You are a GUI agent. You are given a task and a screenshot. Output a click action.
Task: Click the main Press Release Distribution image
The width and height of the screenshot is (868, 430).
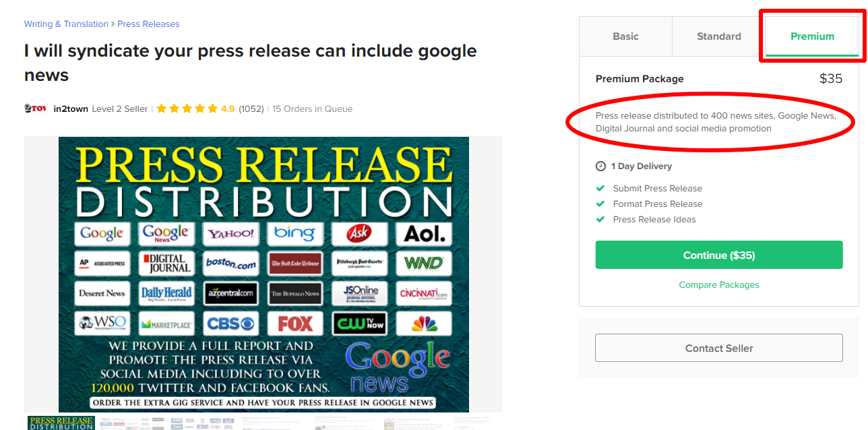pos(263,274)
